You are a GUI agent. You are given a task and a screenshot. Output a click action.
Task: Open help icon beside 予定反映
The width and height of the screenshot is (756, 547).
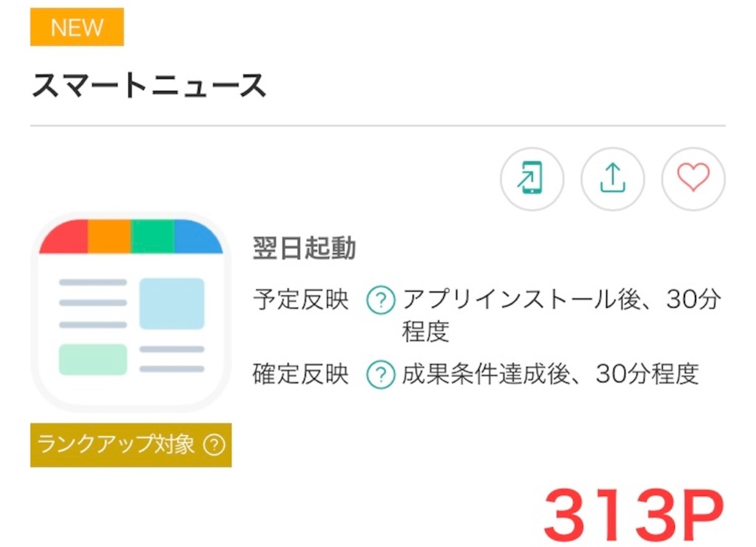pyautogui.click(x=381, y=301)
